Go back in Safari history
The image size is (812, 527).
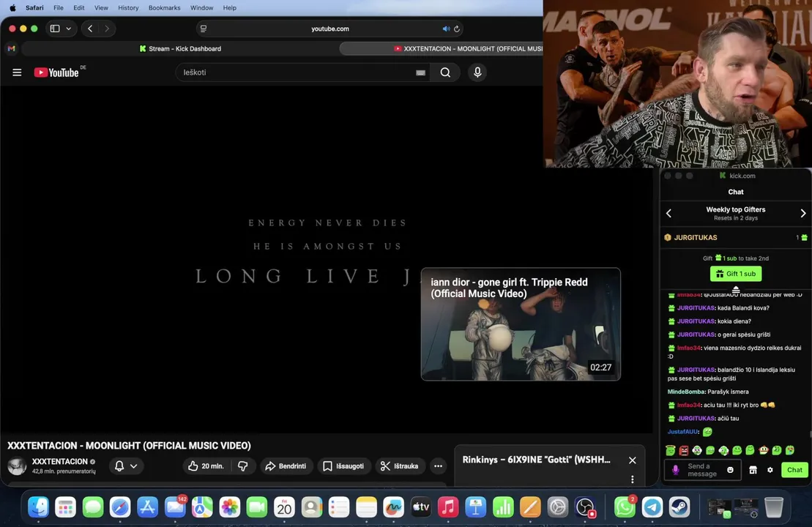(x=90, y=29)
